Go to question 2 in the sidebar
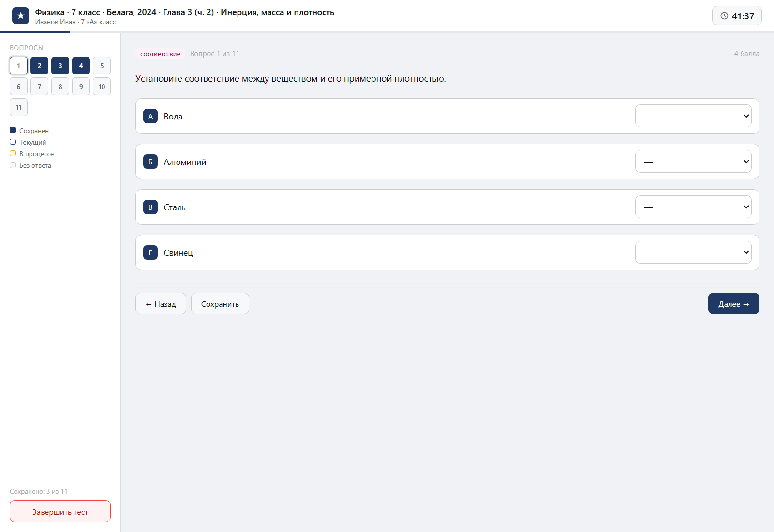The image size is (774, 532). tap(39, 66)
